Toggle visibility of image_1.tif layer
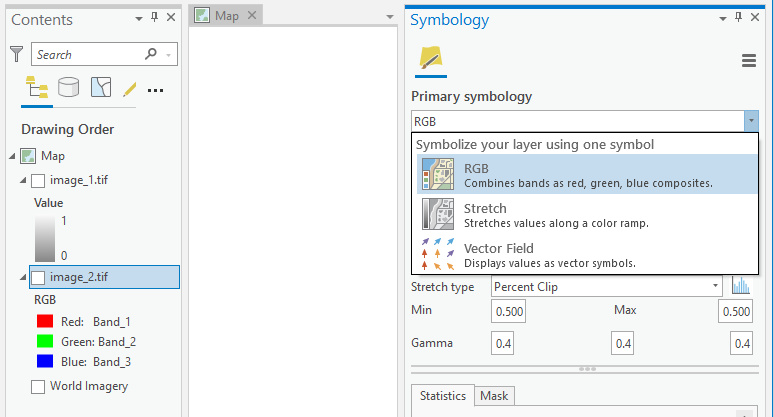 tap(38, 181)
